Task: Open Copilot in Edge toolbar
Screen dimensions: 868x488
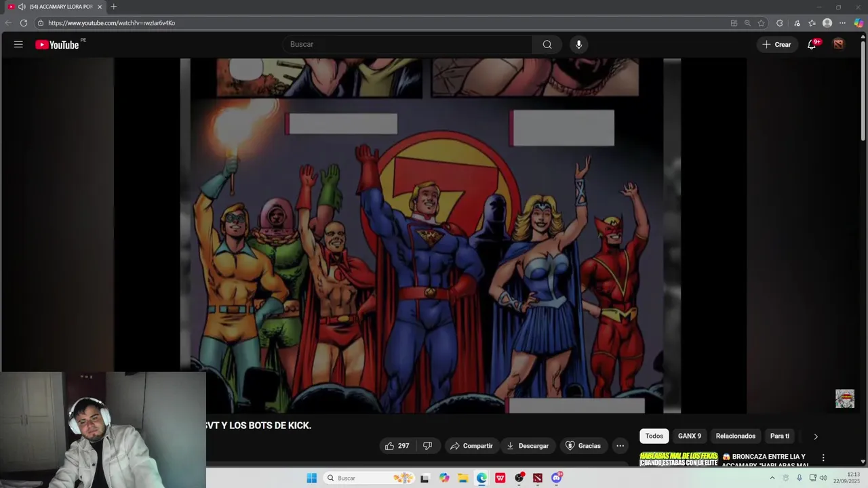Action: 859,23
